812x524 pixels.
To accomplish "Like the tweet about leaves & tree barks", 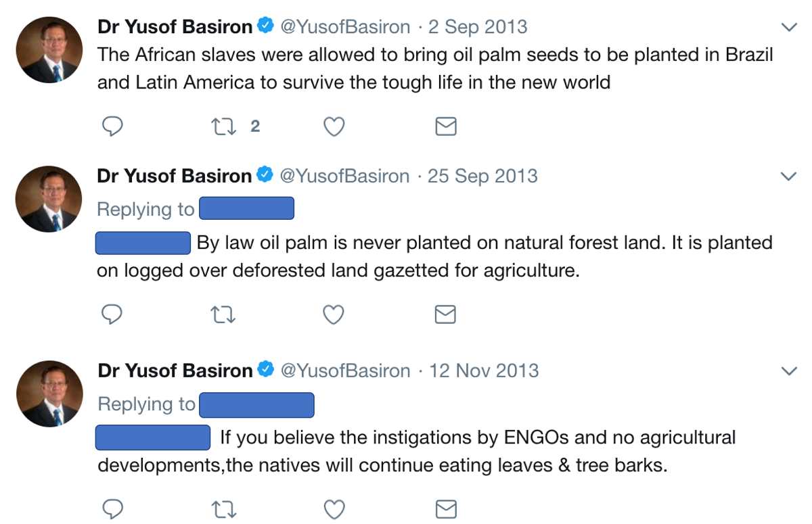I will (x=334, y=508).
